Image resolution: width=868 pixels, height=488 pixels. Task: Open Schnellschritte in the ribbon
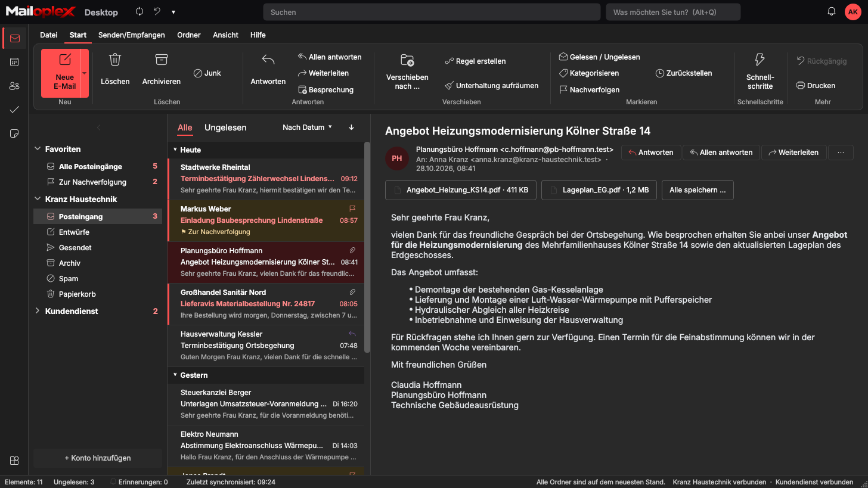(x=760, y=73)
